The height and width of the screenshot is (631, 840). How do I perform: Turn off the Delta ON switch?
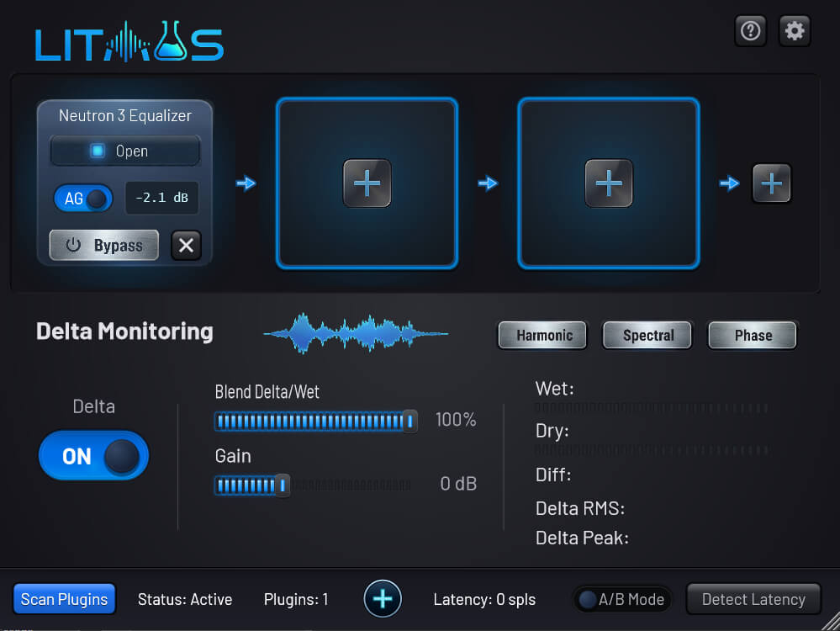point(93,456)
